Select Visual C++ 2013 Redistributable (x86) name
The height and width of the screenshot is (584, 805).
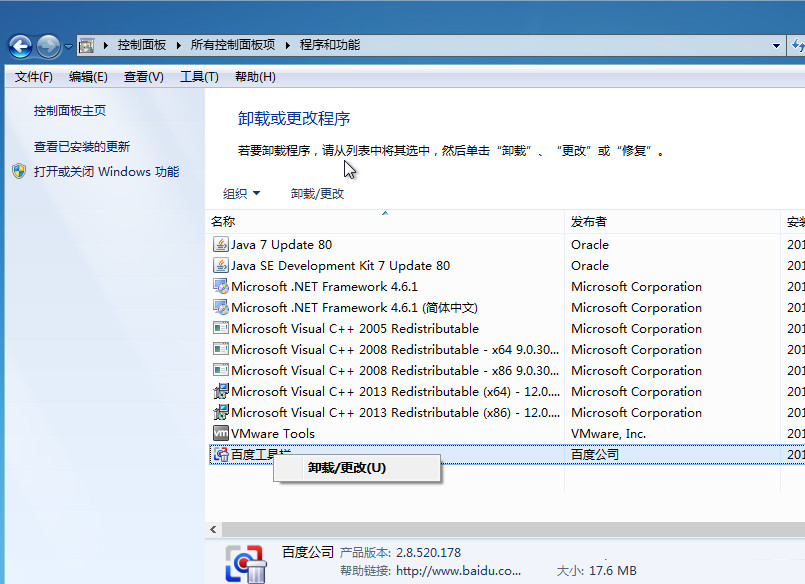tap(395, 413)
